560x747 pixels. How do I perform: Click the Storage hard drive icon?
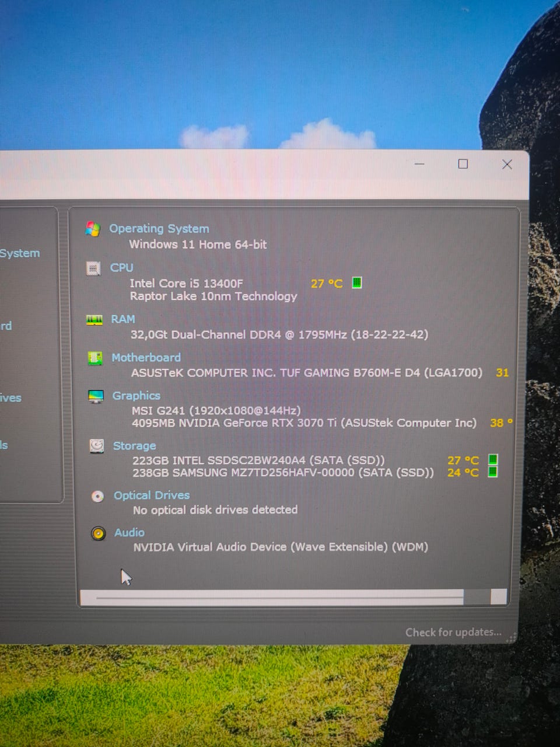[97, 446]
